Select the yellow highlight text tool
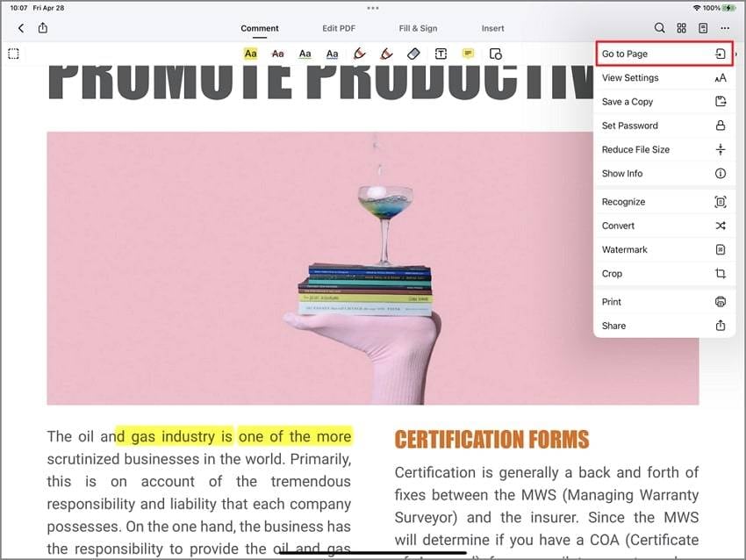746x560 pixels. point(251,54)
